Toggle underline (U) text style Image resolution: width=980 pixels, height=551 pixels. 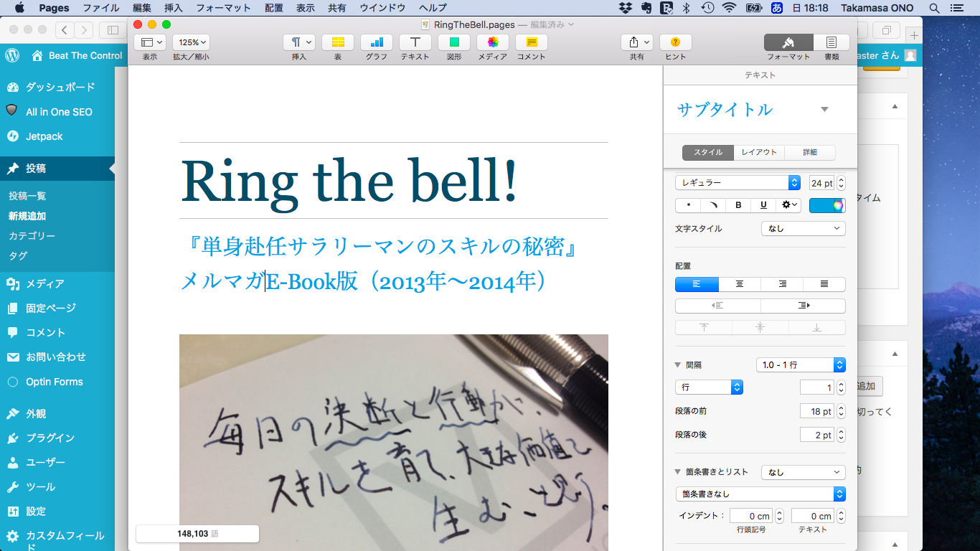763,205
